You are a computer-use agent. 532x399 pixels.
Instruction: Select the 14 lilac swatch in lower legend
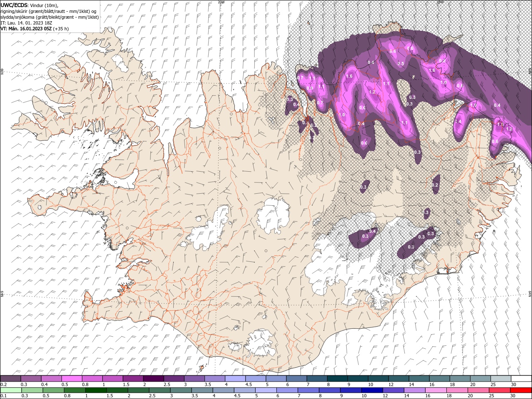415,390
